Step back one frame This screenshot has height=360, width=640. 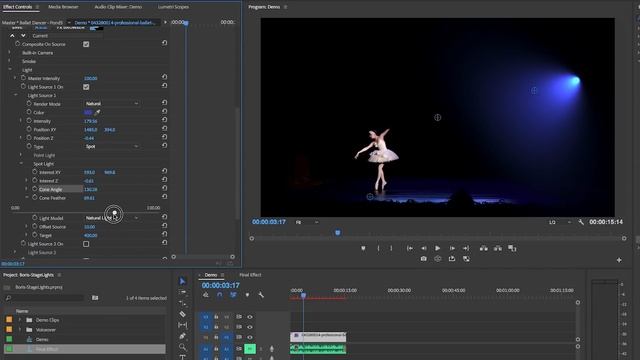point(424,248)
